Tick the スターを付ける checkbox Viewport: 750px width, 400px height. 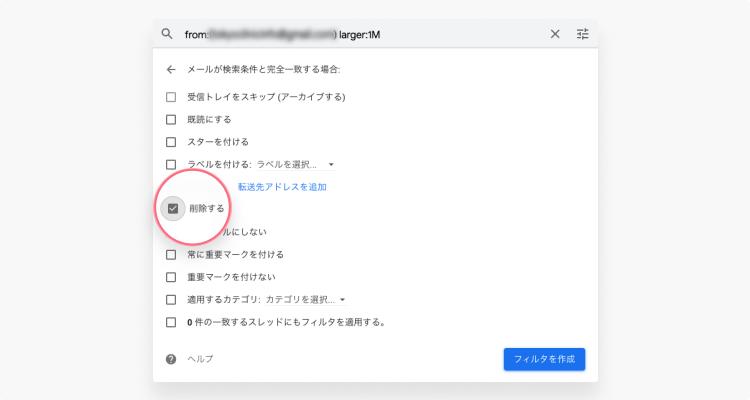click(x=171, y=142)
